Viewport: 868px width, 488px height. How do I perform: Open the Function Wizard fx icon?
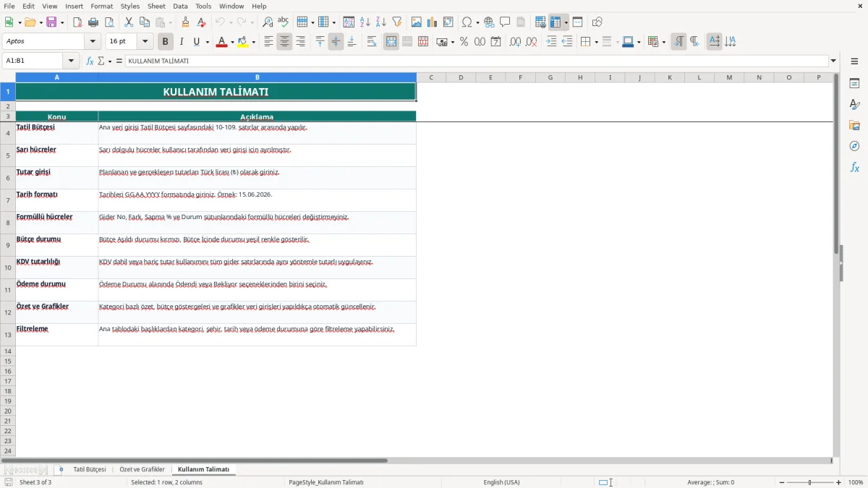point(90,61)
